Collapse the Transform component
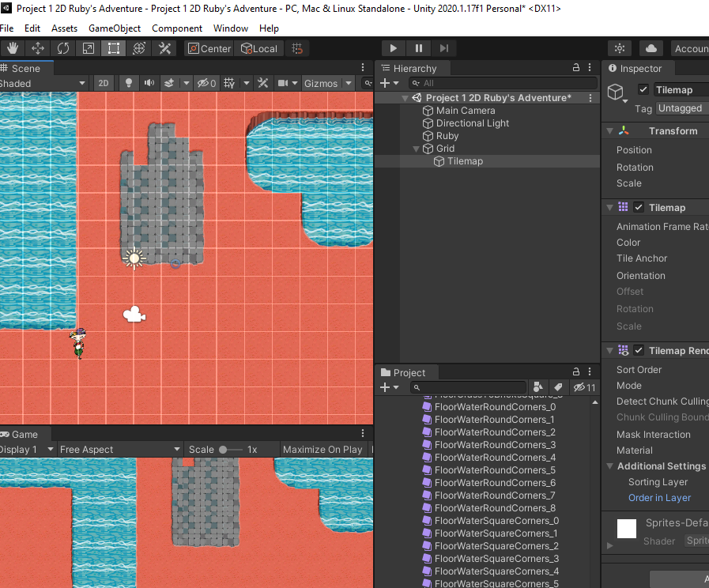709x588 pixels. coord(610,131)
